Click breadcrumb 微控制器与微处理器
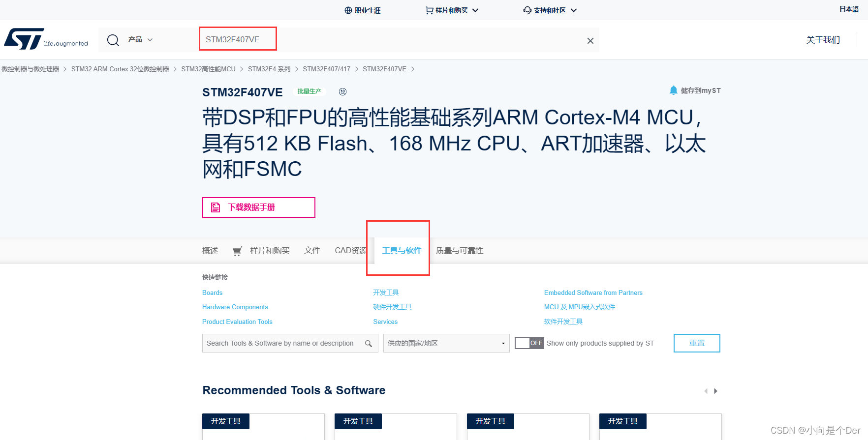The height and width of the screenshot is (440, 868). pos(30,69)
